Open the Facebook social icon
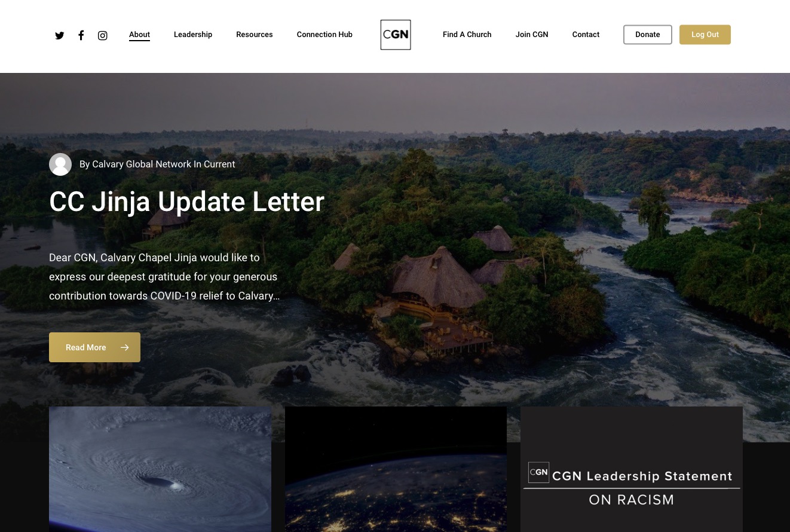This screenshot has width=790, height=532. 81,35
